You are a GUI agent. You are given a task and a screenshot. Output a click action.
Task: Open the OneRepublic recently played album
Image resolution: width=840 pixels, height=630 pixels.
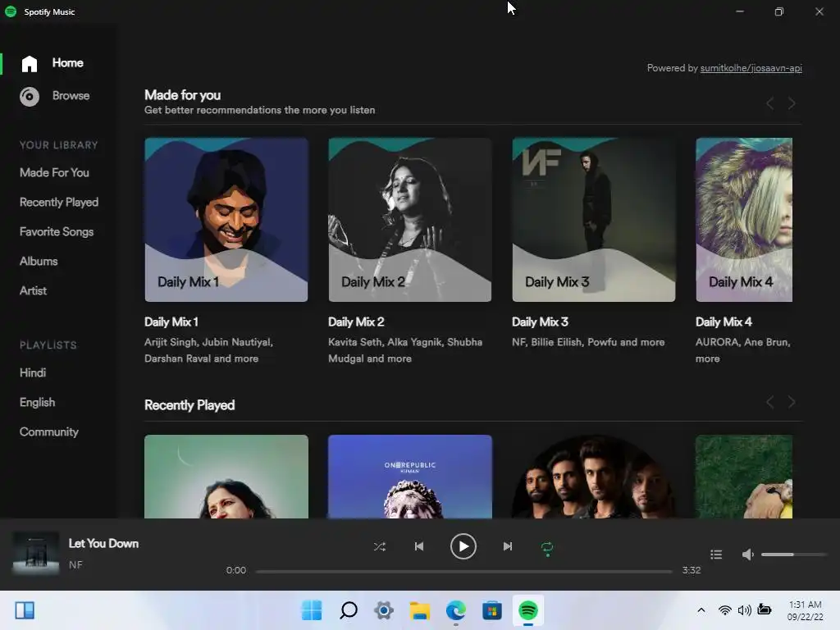410,477
